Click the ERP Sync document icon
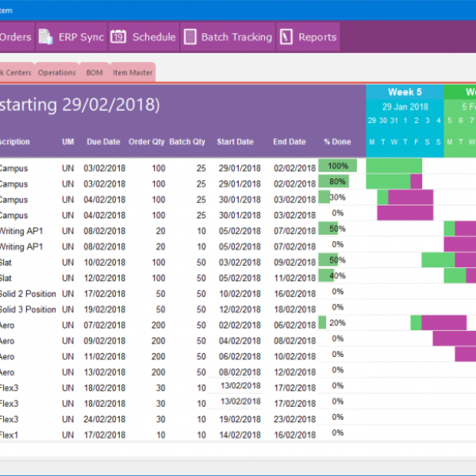This screenshot has height=476, width=476. click(46, 37)
